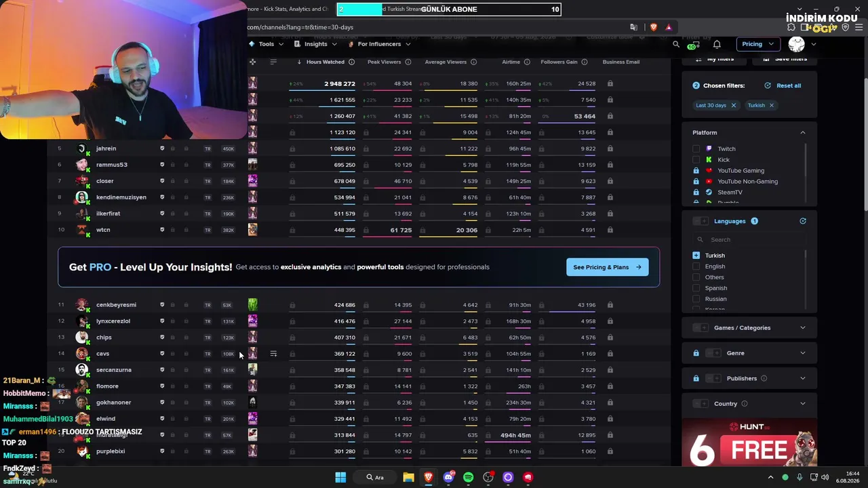This screenshot has width=868, height=488.
Task: Expand the Games / Categories filter section
Action: pyautogui.click(x=803, y=328)
